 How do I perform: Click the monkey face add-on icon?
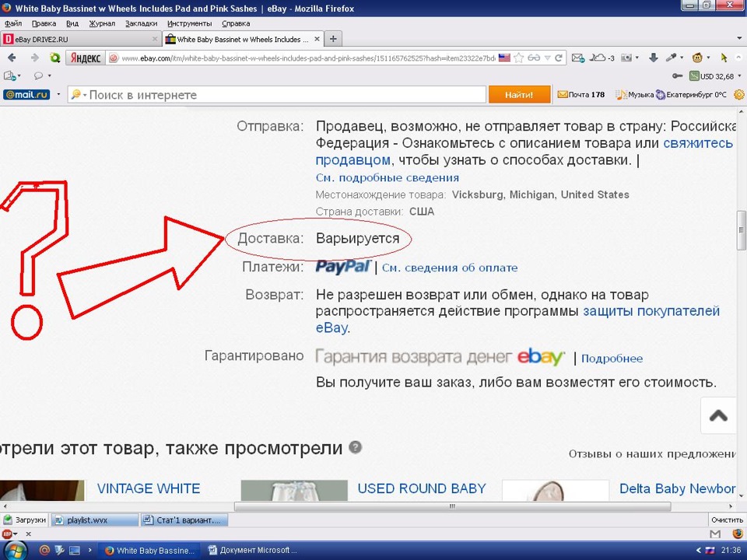click(697, 58)
